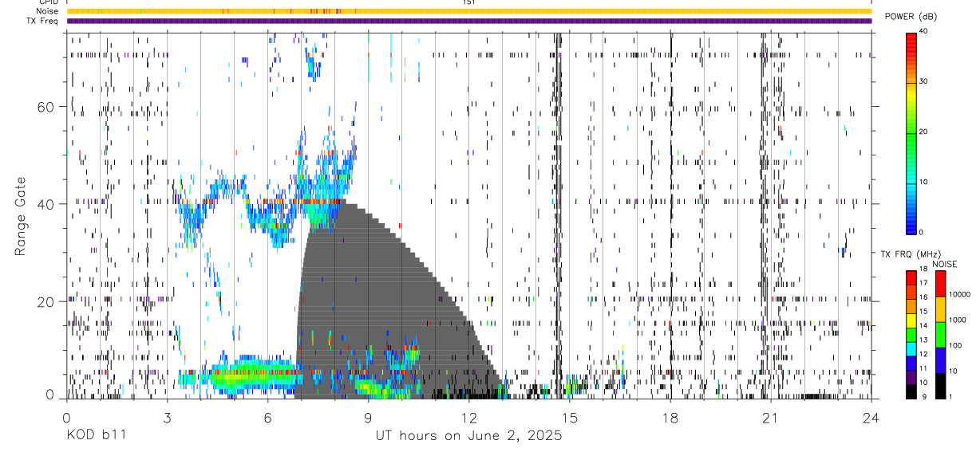Click the purple segment of TX FRQ scale

point(911,378)
